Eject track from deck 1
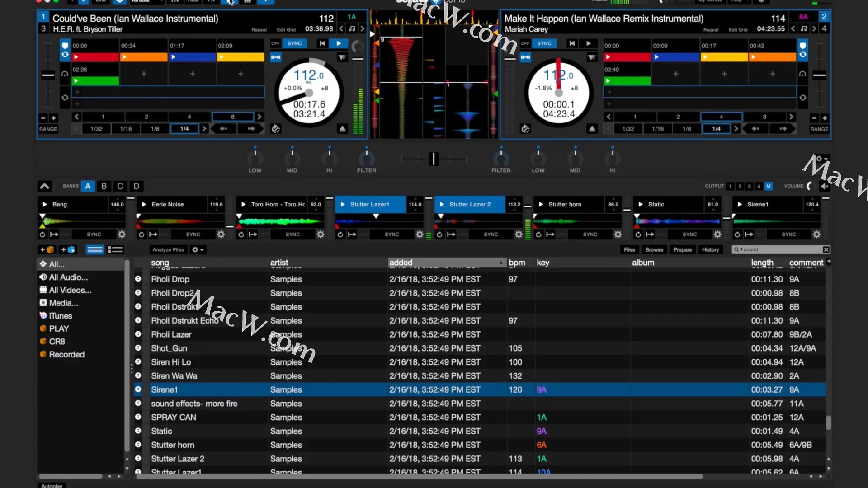868x488 pixels. [x=342, y=129]
